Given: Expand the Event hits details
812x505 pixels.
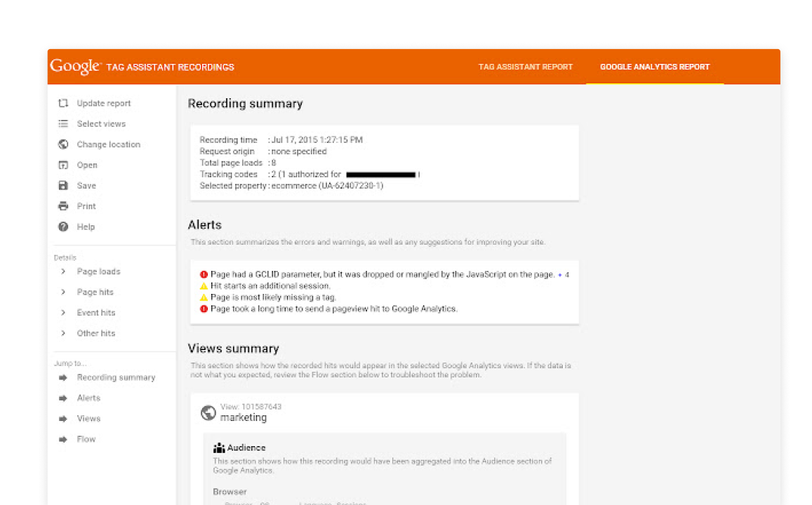Looking at the screenshot, I should pos(63,313).
